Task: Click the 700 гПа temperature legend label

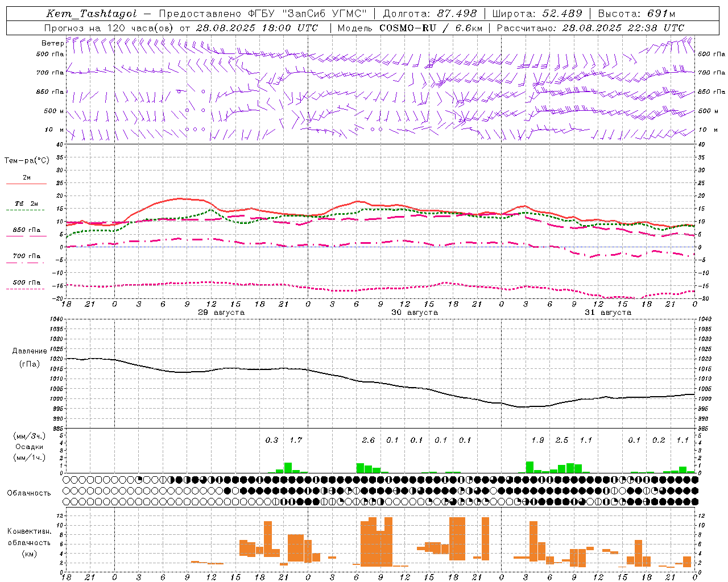Action: coord(26,256)
